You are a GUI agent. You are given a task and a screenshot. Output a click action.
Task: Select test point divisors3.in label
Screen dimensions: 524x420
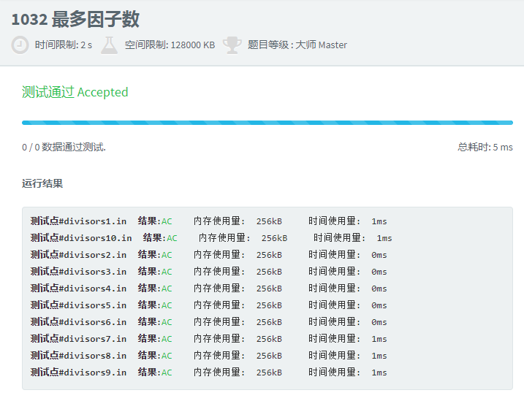pos(78,271)
